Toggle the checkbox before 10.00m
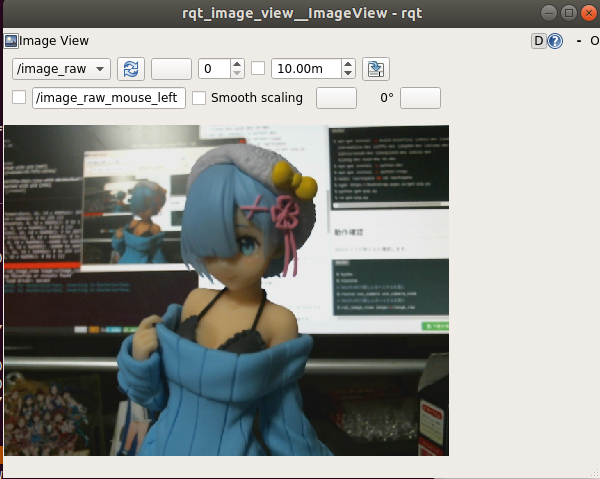 [258, 68]
